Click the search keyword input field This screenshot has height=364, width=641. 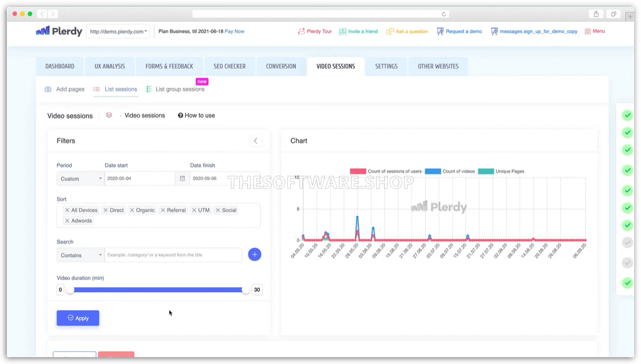(x=173, y=255)
